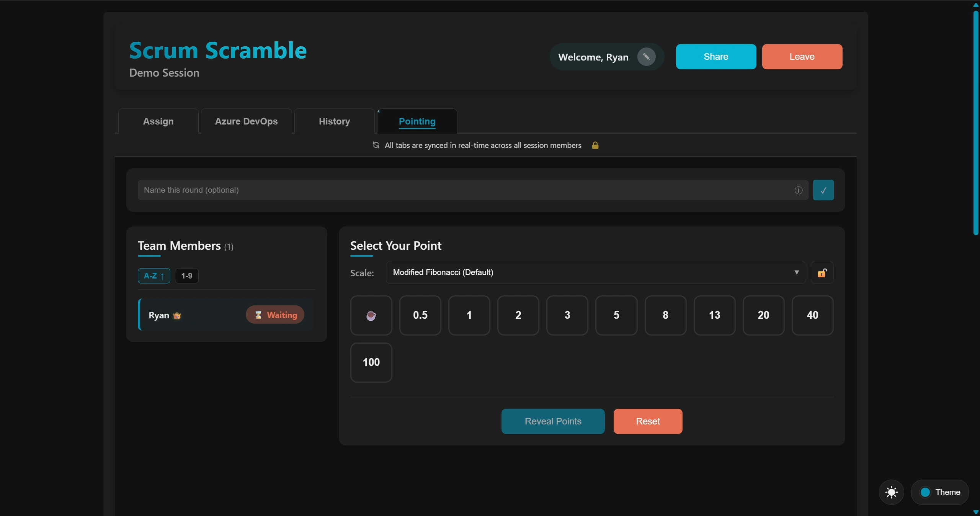Click the crown icon next to Ryan

[176, 315]
